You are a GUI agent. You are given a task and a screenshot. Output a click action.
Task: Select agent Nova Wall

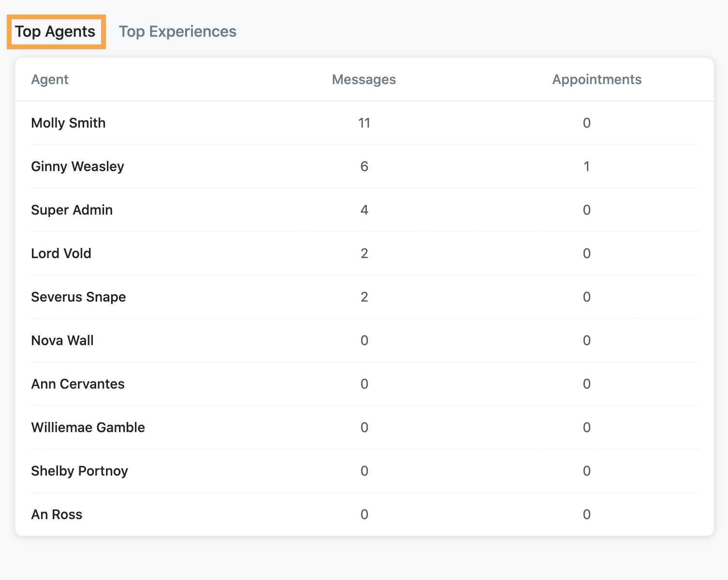pos(62,340)
